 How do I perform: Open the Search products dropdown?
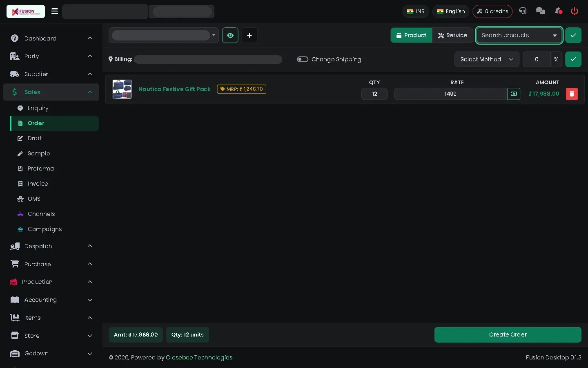click(x=519, y=35)
